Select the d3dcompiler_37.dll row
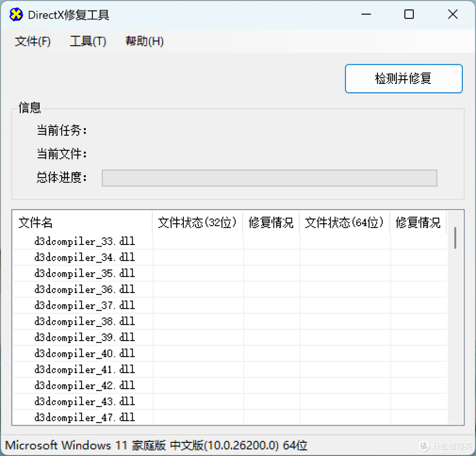The height and width of the screenshot is (456, 476). coord(230,305)
